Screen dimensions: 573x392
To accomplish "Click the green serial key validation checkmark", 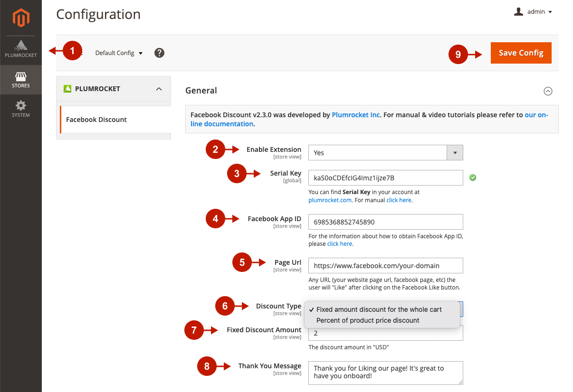I will [x=472, y=177].
